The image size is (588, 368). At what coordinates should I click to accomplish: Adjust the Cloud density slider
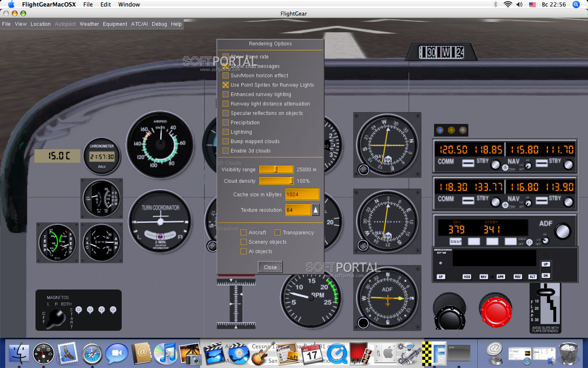coord(276,181)
